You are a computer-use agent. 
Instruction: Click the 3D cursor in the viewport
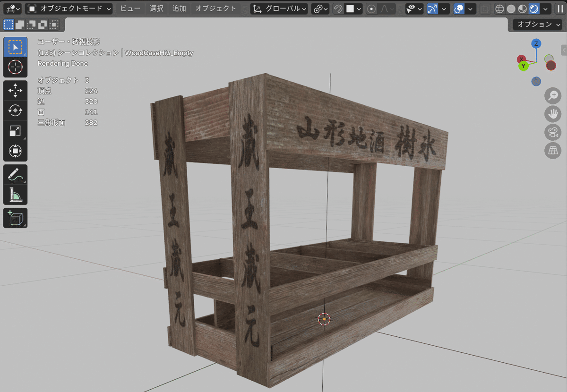click(324, 319)
